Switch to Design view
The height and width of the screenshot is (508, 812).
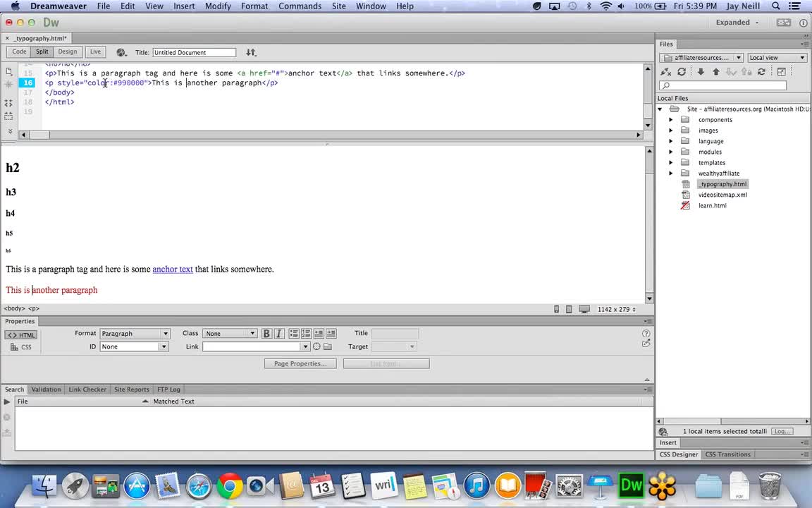(68, 52)
